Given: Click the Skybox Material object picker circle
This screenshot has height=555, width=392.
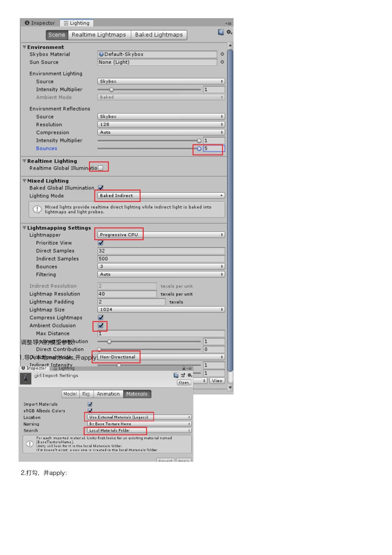Looking at the screenshot, I should point(222,54).
